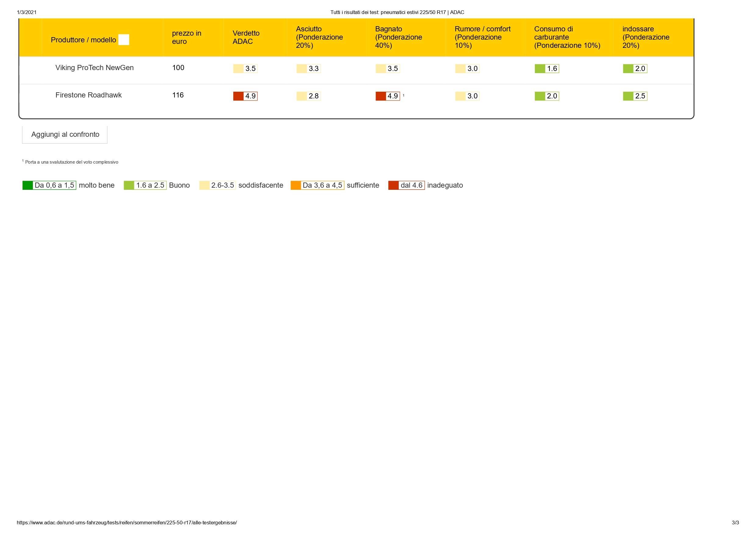This screenshot has height=535, width=756.
Task: Sort by 'Verdetto ADAC' column header
Action: tap(246, 37)
